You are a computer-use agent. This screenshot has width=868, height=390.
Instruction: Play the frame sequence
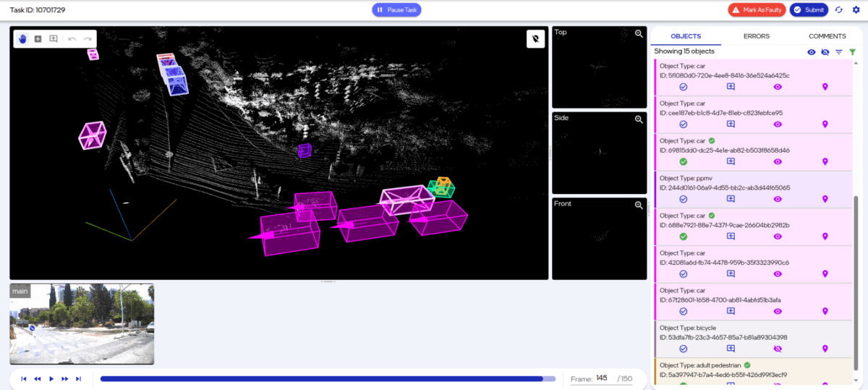[x=51, y=378]
